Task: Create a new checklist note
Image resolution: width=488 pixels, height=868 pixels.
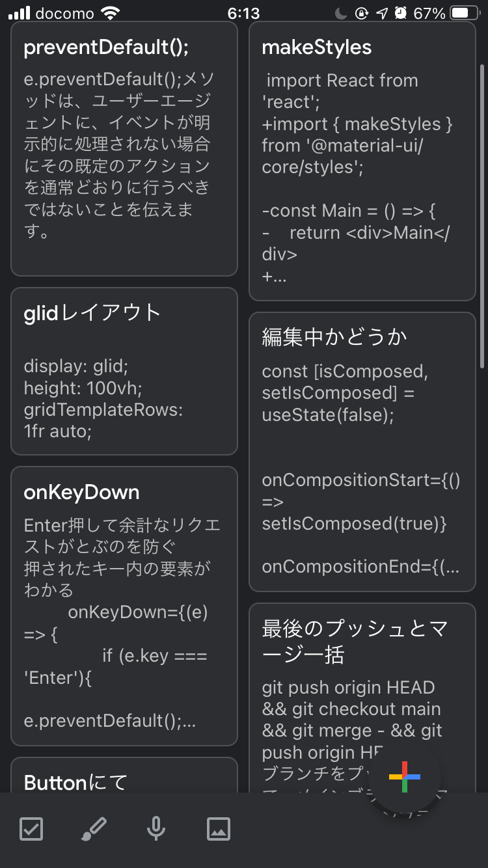Action: click(31, 830)
